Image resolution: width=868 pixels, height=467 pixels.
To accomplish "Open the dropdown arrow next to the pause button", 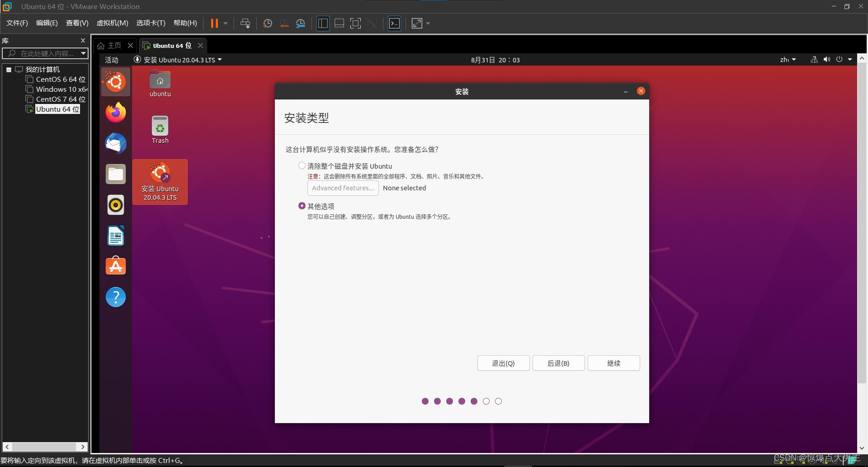I will pos(226,23).
